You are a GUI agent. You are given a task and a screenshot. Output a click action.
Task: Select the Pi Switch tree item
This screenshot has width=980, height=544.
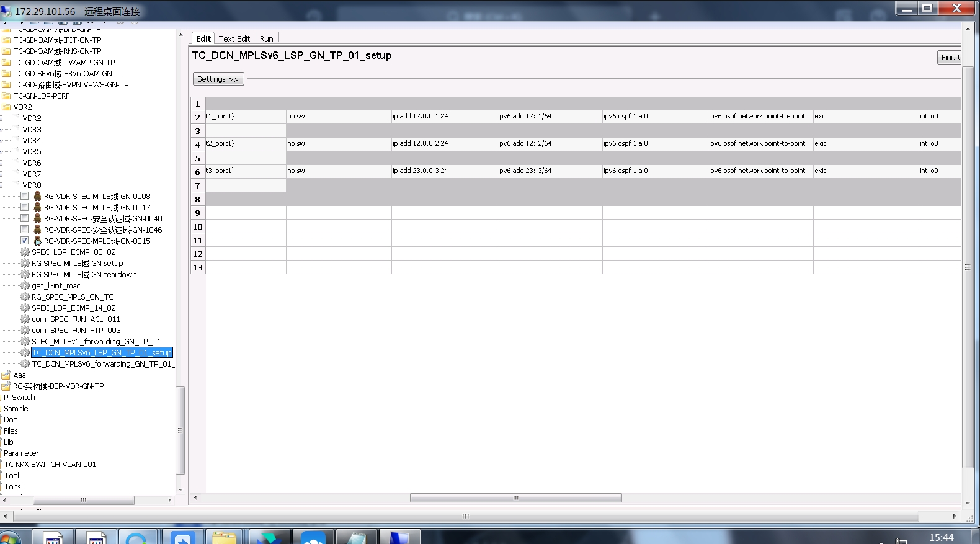point(19,397)
